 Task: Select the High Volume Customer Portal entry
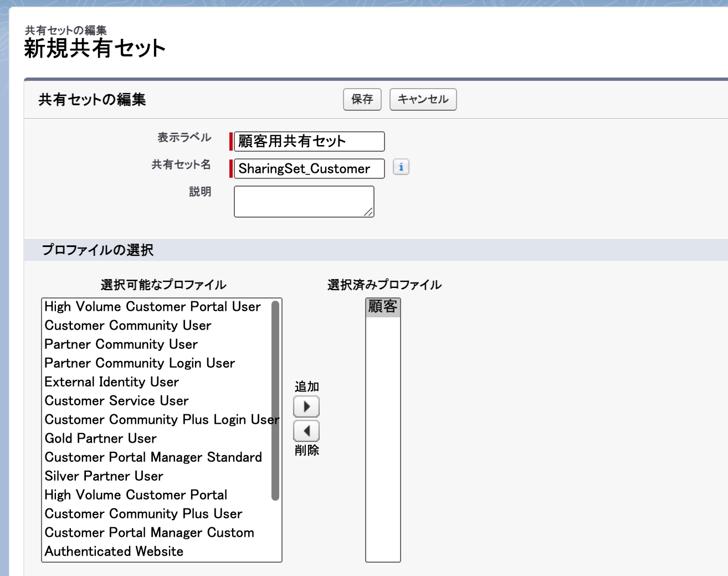(157, 495)
